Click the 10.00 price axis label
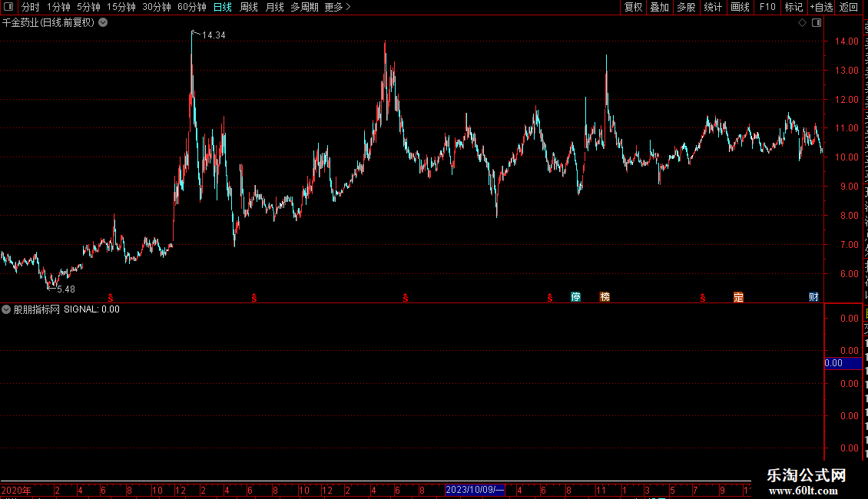The image size is (868, 499). pyautogui.click(x=847, y=157)
